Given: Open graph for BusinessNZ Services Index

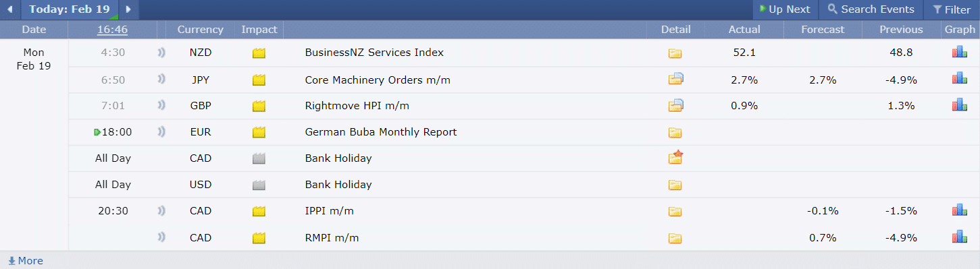Looking at the screenshot, I should (x=960, y=52).
